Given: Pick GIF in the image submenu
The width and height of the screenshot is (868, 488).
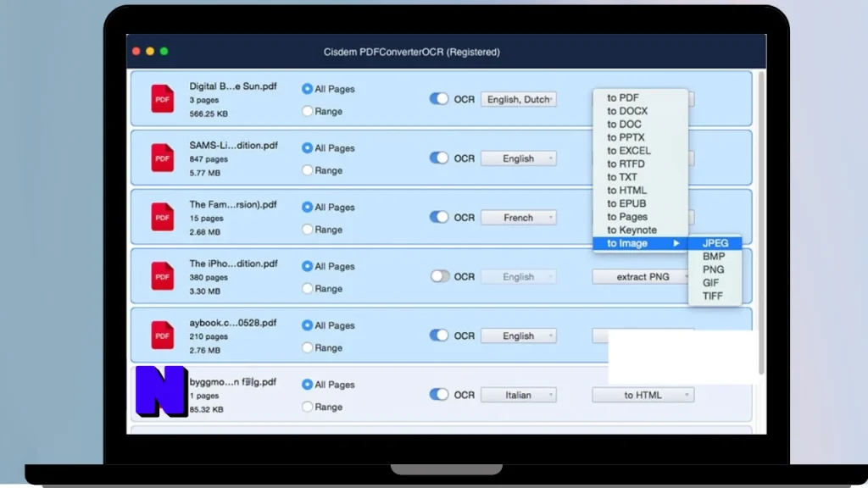Looking at the screenshot, I should coord(715,283).
